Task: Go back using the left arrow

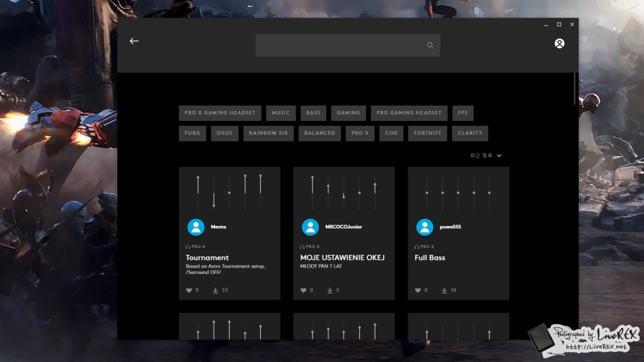Action: coord(134,41)
